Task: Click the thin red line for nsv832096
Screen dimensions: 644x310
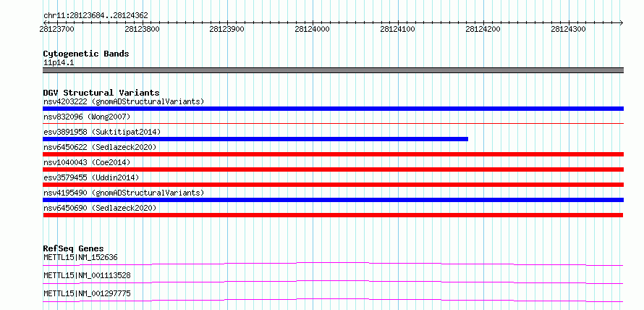Action: [x=333, y=123]
